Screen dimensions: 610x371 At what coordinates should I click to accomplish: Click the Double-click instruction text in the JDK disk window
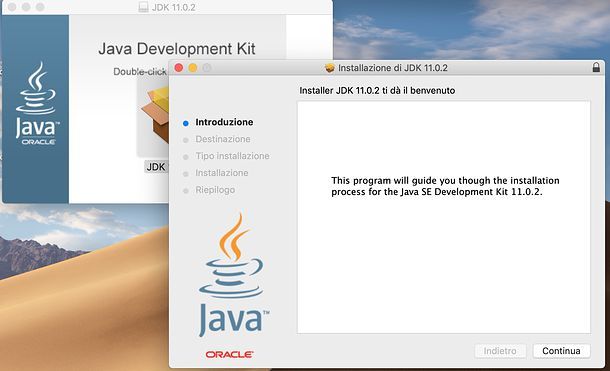tap(140, 72)
